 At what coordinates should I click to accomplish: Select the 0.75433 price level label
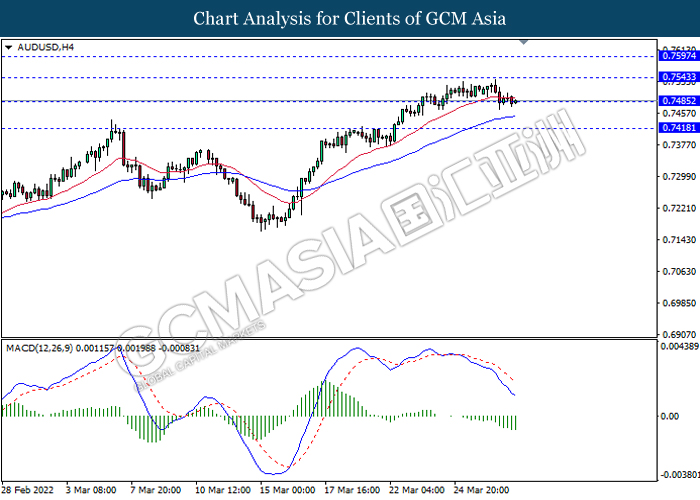[679, 77]
